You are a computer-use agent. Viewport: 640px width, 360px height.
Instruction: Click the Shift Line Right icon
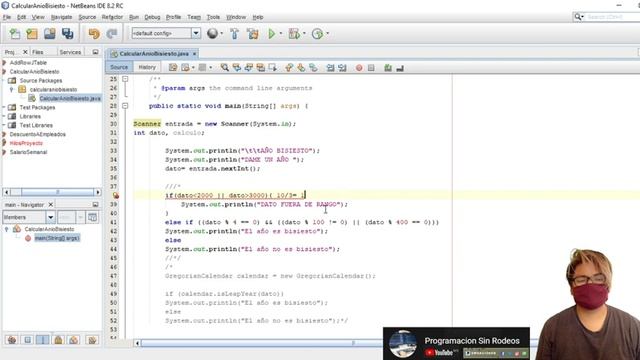342,68
